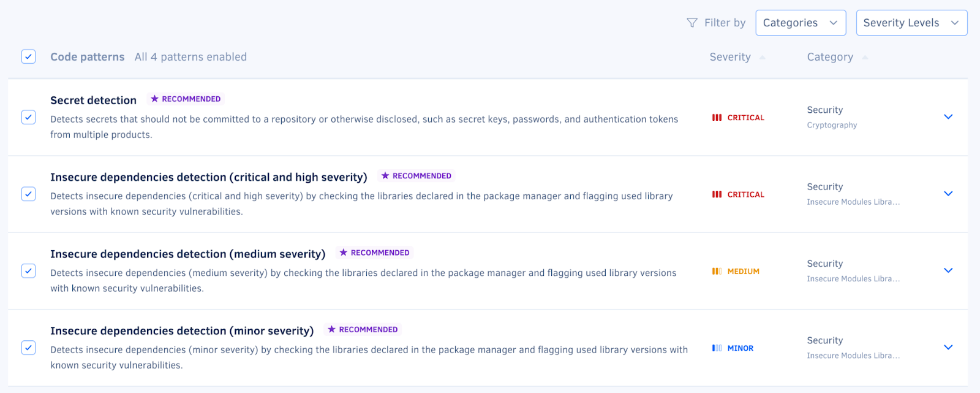The image size is (980, 393).
Task: Click the medium severity bars icon
Action: (x=717, y=272)
